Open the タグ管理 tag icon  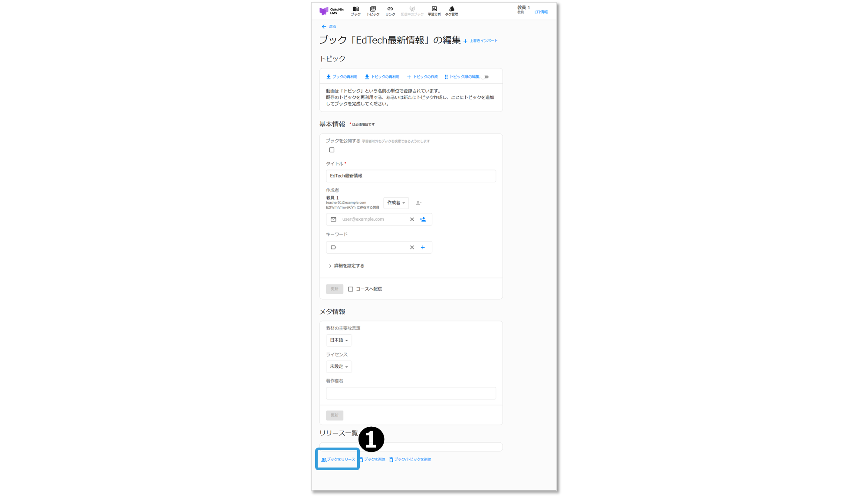point(451,9)
